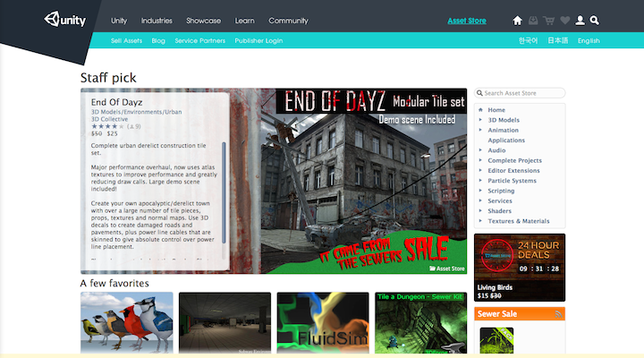The height and width of the screenshot is (358, 644).
Task: Switch language to Korean
Action: (528, 40)
